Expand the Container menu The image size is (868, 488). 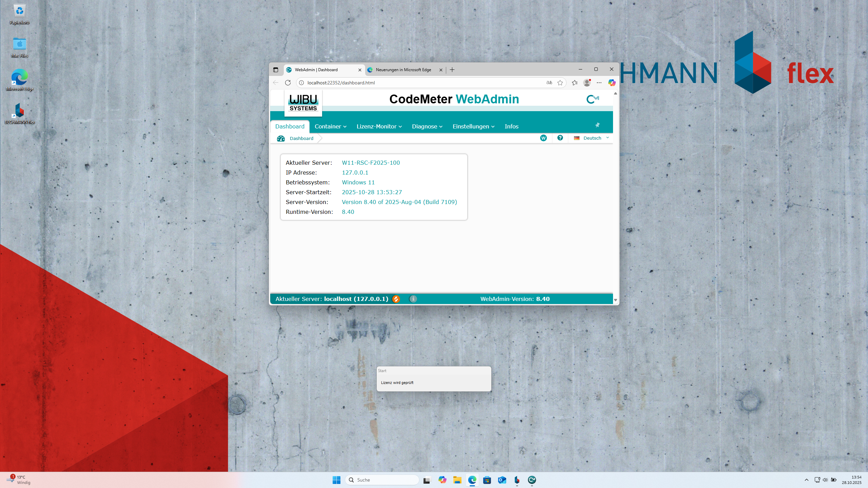[330, 126]
